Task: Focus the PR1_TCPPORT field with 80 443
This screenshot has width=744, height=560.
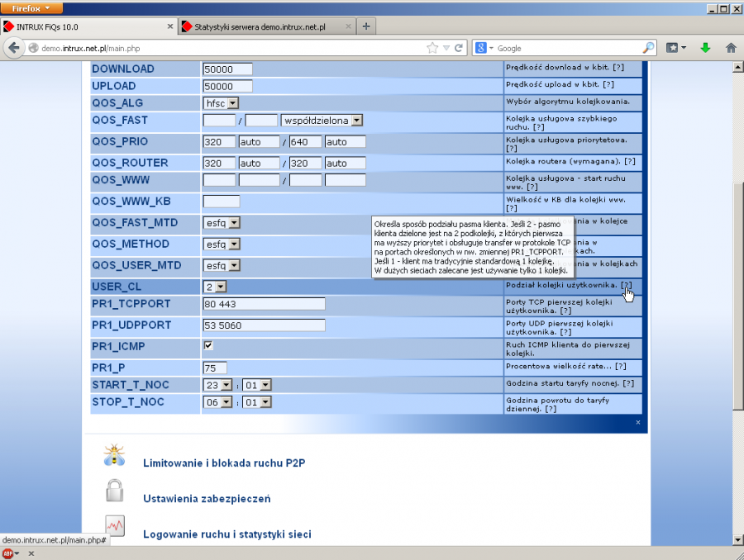Action: (264, 304)
